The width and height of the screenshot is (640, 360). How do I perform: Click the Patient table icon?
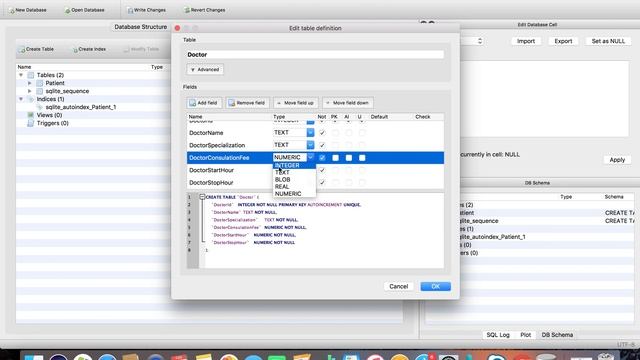coord(40,83)
